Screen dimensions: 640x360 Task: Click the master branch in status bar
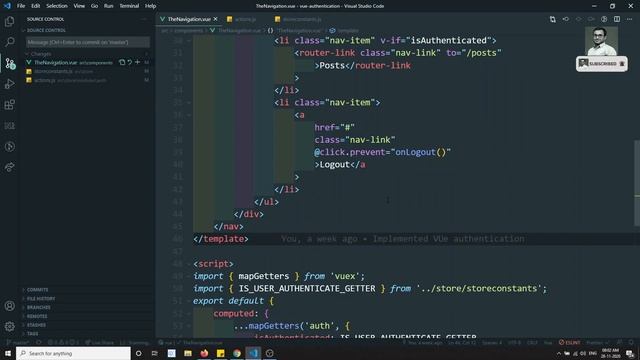(18, 342)
